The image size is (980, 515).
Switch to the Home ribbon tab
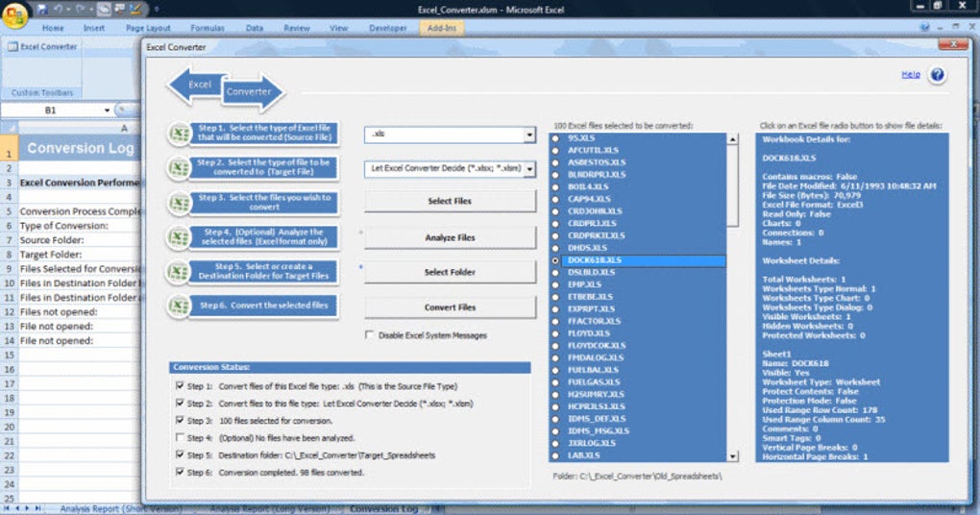[53, 28]
